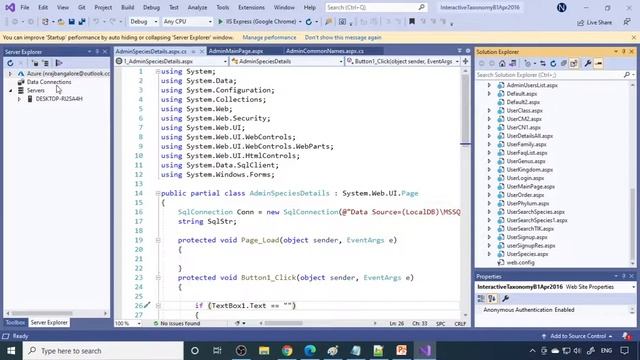Screen dimensions: 640x360
Task: Switch to the AdminCommonNames.aspx.cs tab
Action: [324, 51]
